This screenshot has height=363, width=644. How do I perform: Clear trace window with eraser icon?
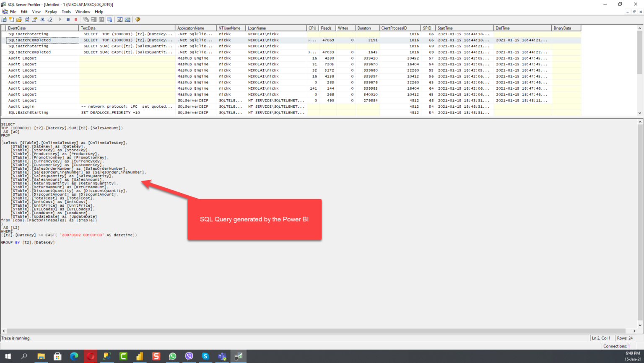(50, 20)
